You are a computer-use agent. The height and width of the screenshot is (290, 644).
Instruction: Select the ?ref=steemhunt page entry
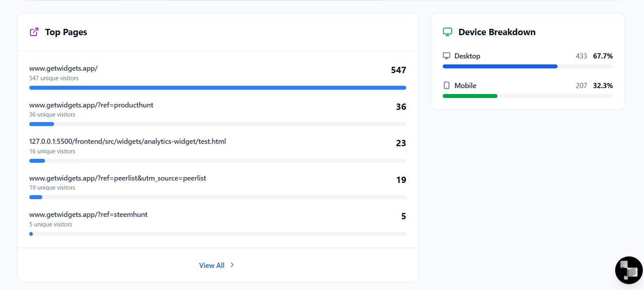coord(88,215)
